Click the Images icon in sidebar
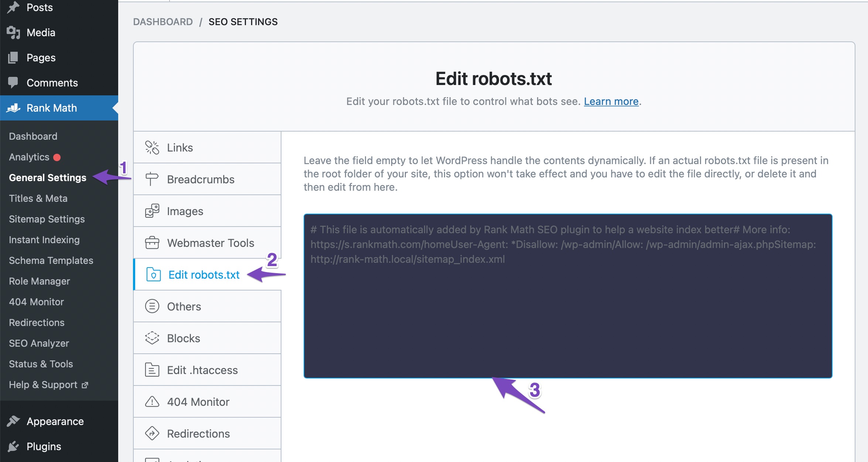 (x=151, y=211)
